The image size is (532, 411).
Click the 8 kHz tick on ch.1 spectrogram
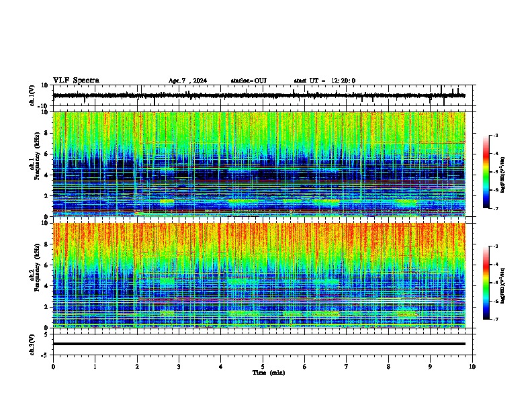pos(47,133)
